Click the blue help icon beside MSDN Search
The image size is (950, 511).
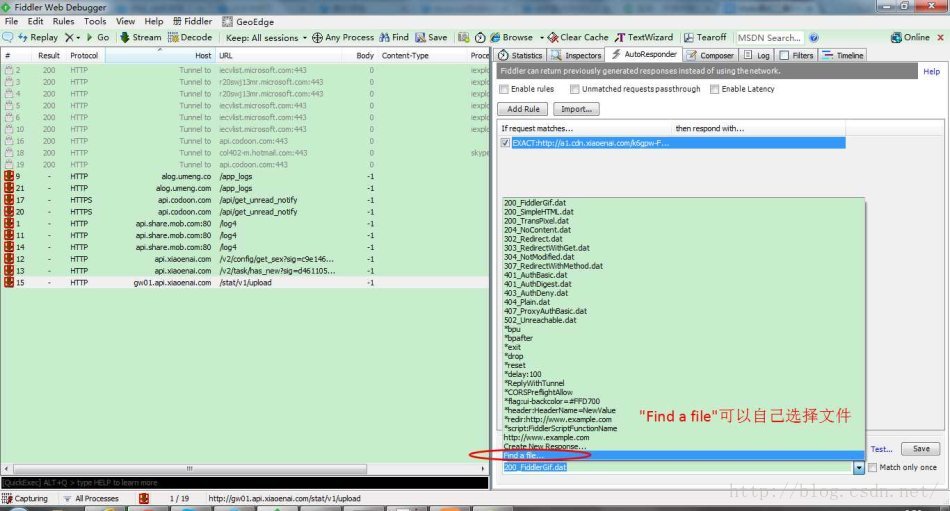[x=814, y=38]
